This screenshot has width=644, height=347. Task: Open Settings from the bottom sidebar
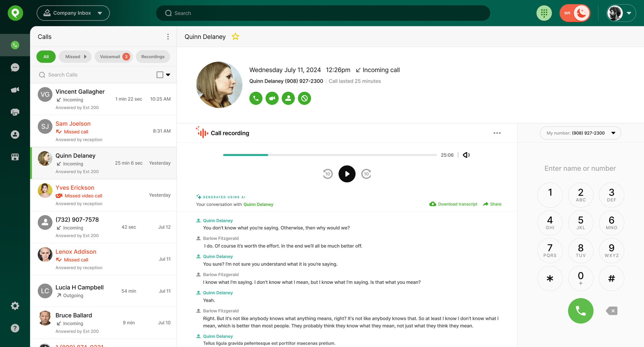pos(15,306)
